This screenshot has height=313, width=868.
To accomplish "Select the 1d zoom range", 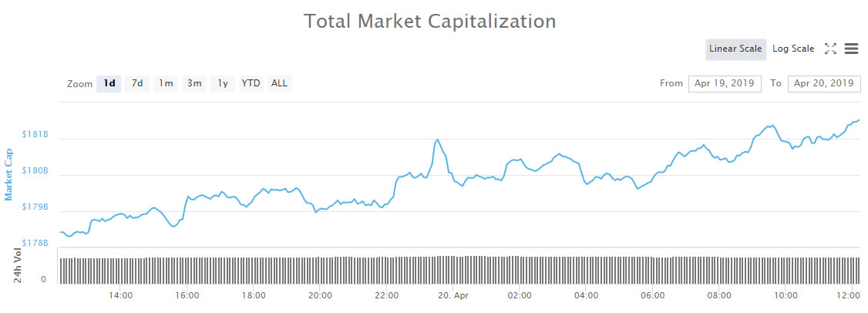I will point(109,83).
